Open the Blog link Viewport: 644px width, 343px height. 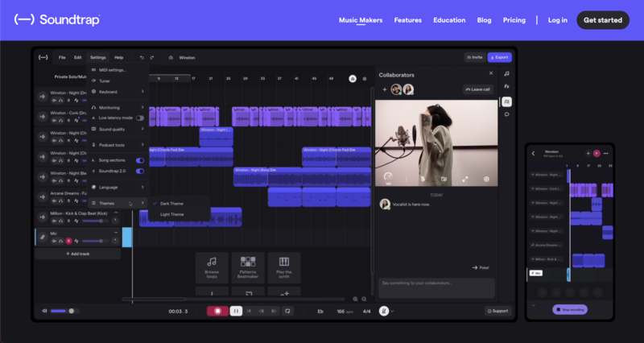484,20
